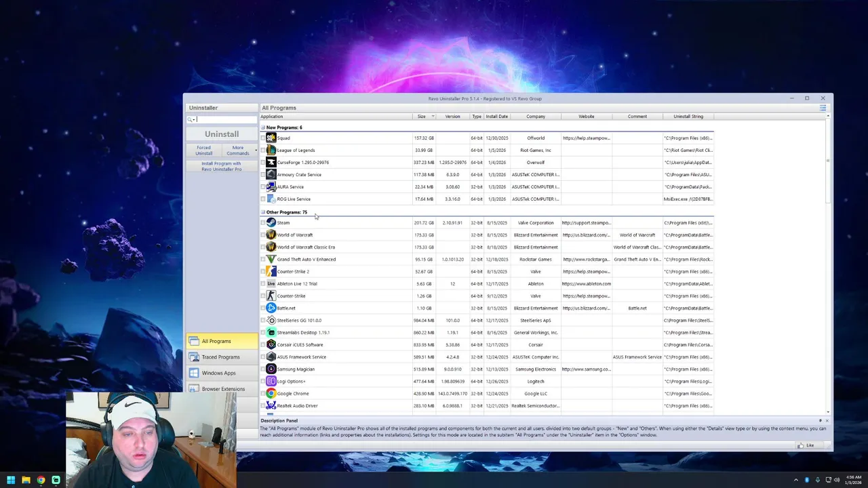
Task: Open Windows Start menu
Action: click(11, 480)
